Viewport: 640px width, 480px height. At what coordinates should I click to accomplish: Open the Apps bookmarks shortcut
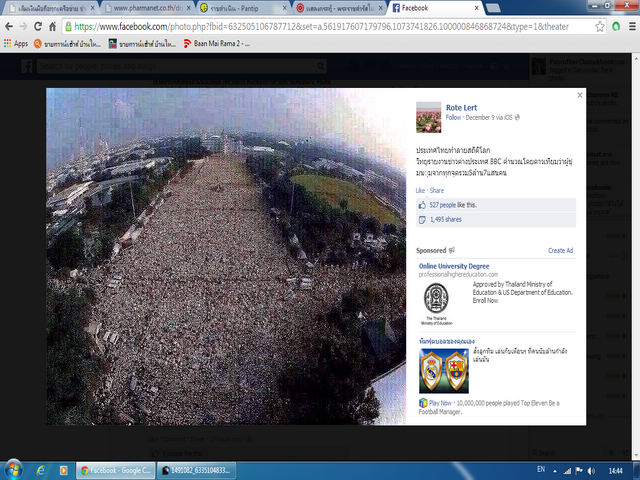(x=16, y=43)
